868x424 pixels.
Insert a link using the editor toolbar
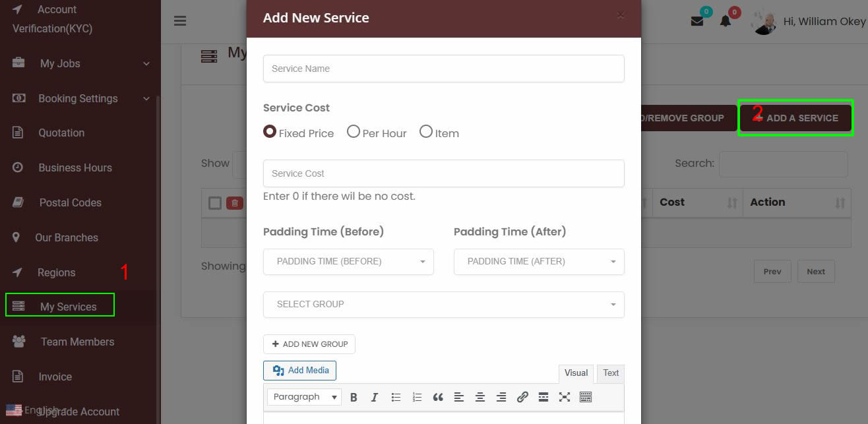(522, 396)
